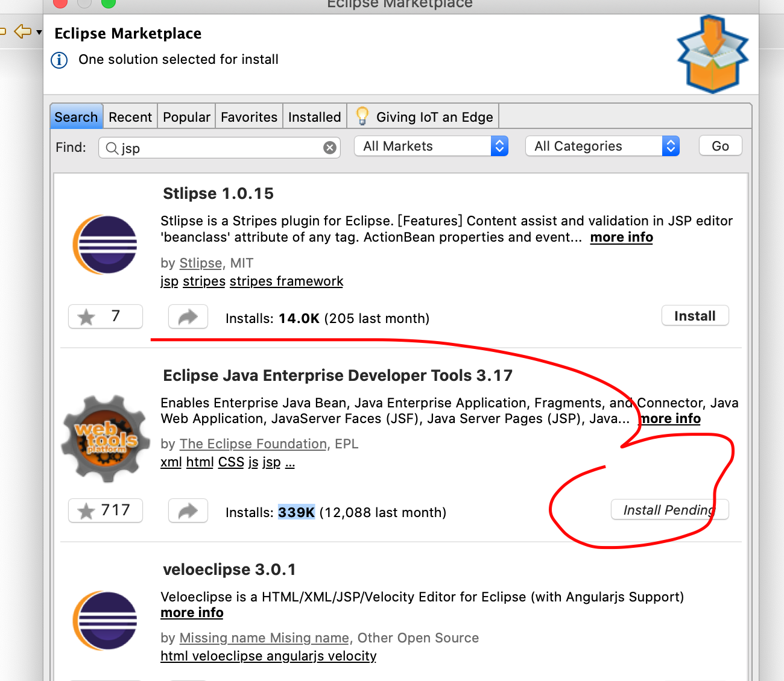Open the Missing name author link
Image resolution: width=784 pixels, height=681 pixels.
point(264,638)
